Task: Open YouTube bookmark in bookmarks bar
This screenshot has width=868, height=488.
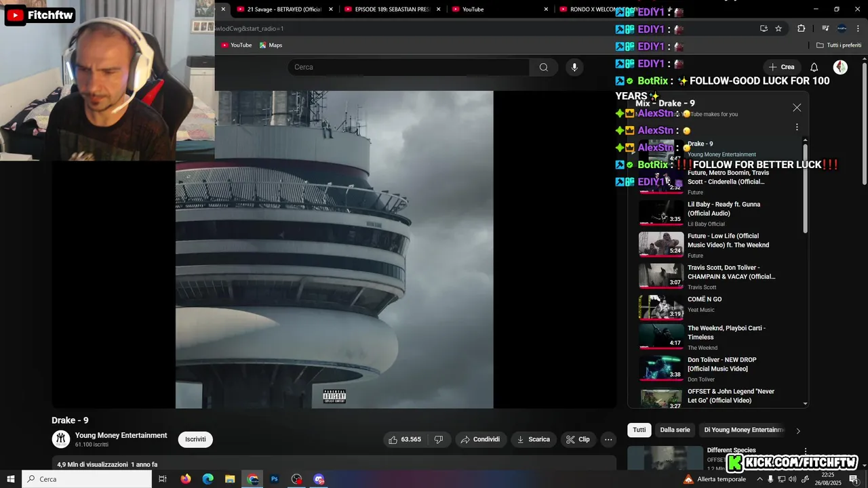Action: pyautogui.click(x=236, y=45)
